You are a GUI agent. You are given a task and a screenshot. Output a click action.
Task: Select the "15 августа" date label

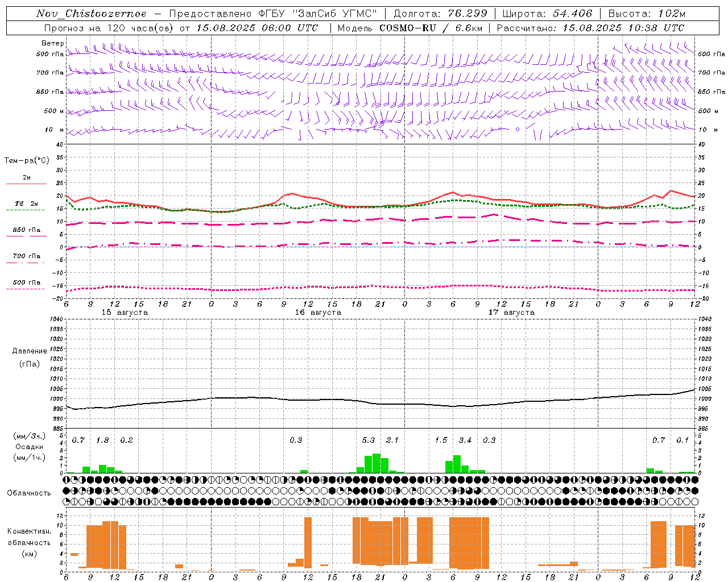[x=125, y=313]
